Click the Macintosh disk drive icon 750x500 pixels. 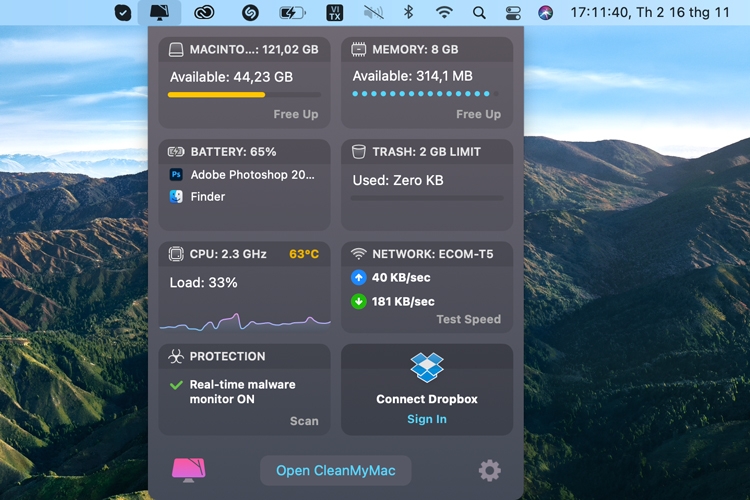coord(176,49)
